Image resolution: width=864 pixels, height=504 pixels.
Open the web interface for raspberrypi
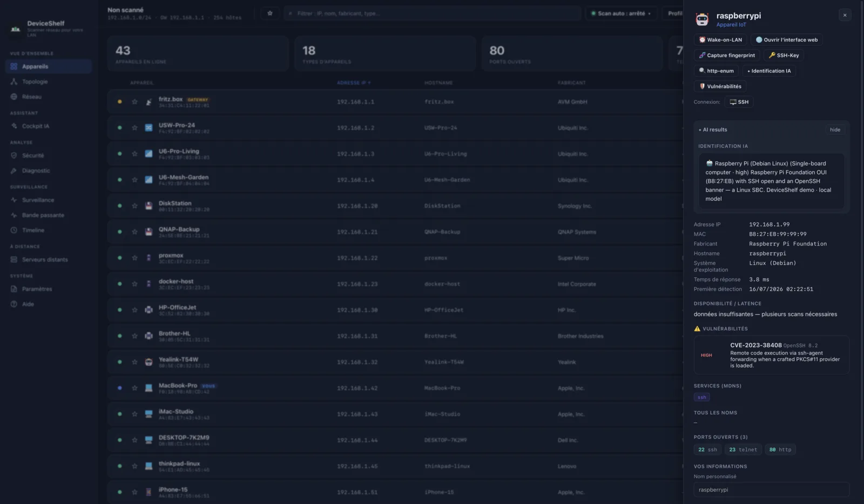tap(786, 40)
